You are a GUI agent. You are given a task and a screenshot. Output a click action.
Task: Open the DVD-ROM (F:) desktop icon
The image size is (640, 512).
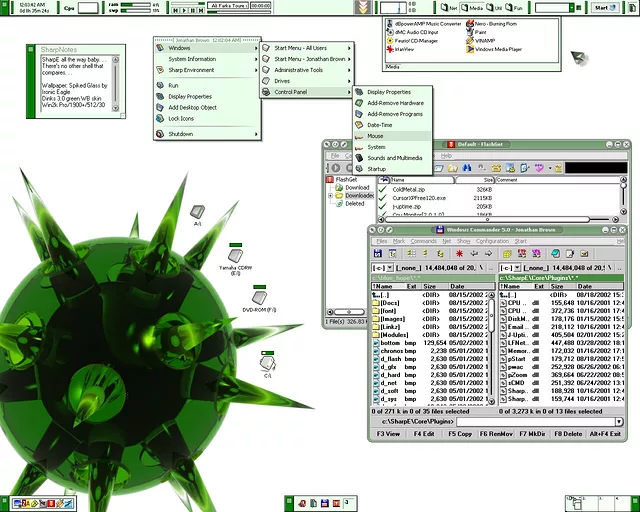tap(259, 299)
